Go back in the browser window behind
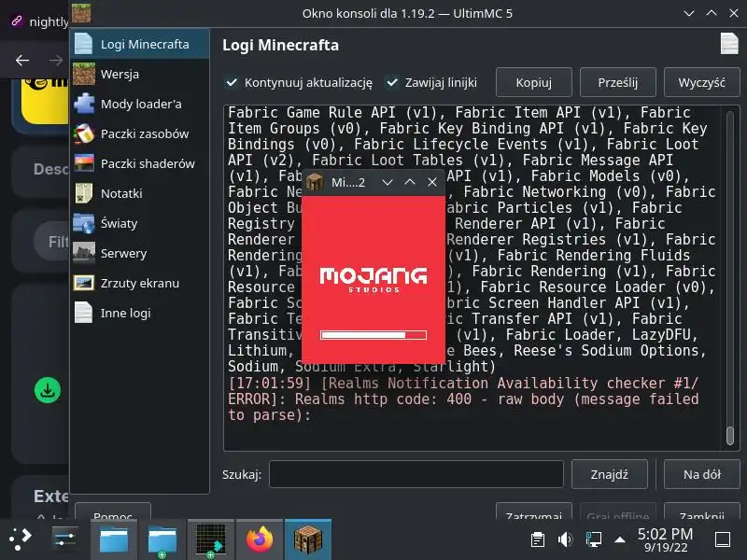The width and height of the screenshot is (747, 560). pos(21,60)
